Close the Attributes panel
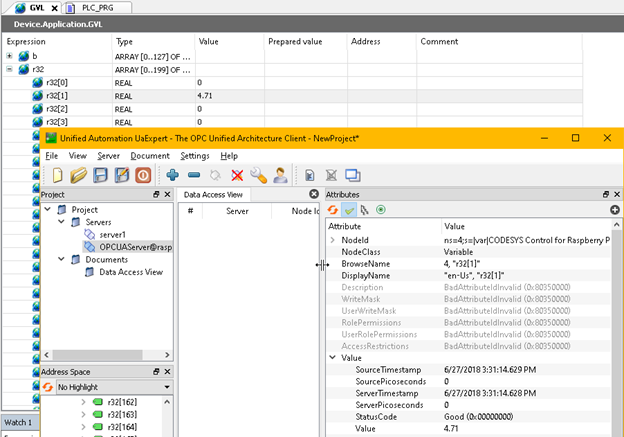The height and width of the screenshot is (437, 624). (x=617, y=194)
